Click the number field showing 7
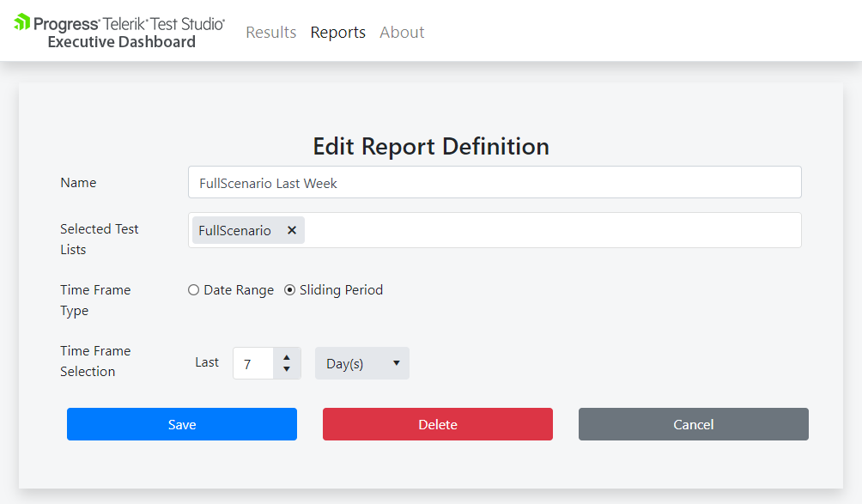 pyautogui.click(x=253, y=363)
